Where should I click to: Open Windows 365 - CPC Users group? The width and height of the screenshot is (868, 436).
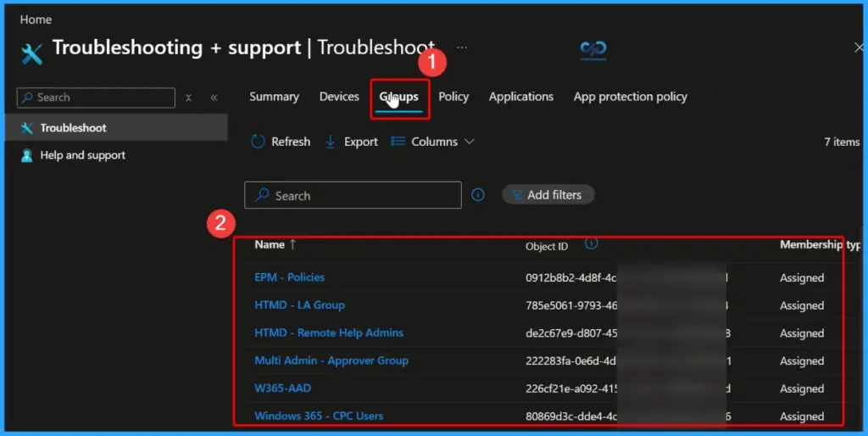(x=319, y=416)
